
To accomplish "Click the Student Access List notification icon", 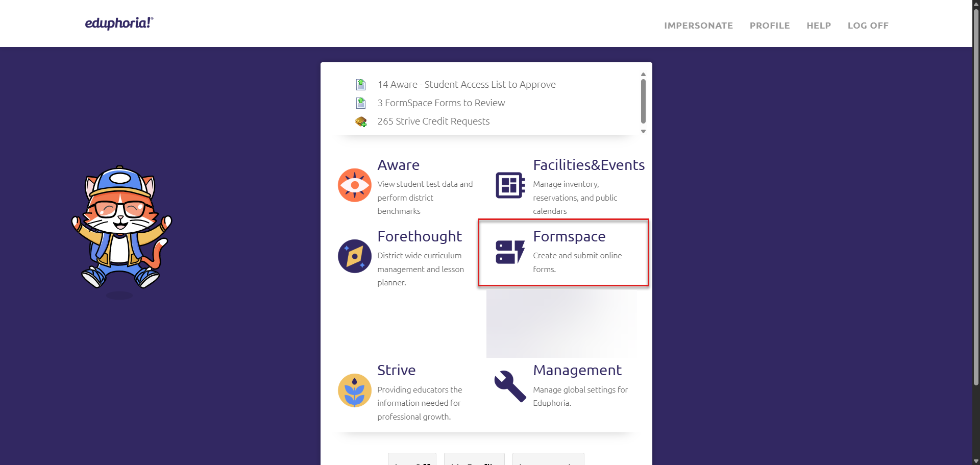I will [x=361, y=85].
